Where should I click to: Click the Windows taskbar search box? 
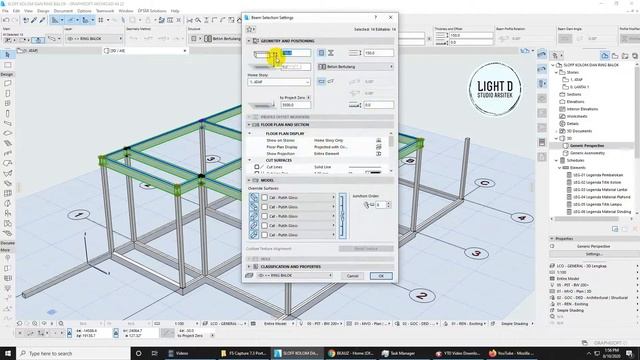coord(73,353)
